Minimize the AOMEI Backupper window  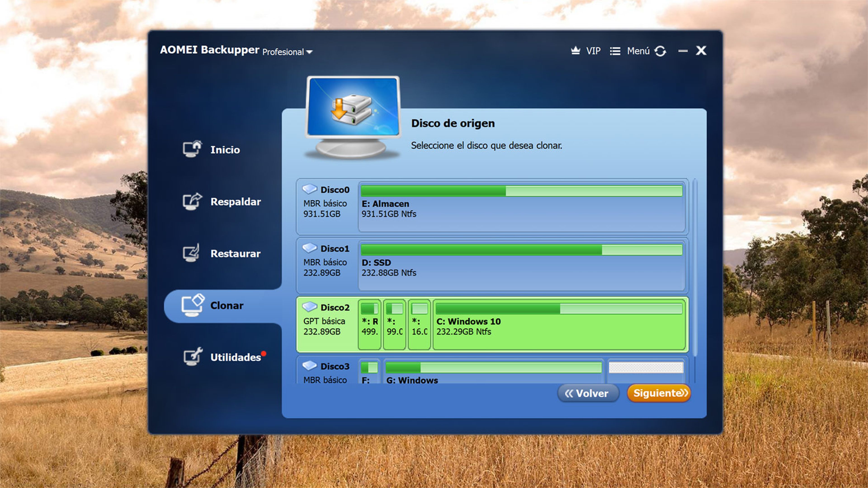683,51
